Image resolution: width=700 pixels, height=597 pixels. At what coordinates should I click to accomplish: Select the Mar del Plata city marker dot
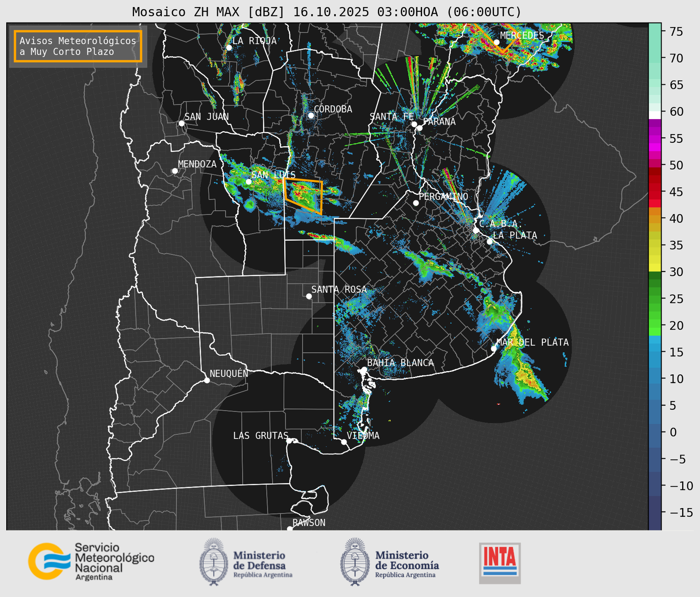[x=494, y=349]
